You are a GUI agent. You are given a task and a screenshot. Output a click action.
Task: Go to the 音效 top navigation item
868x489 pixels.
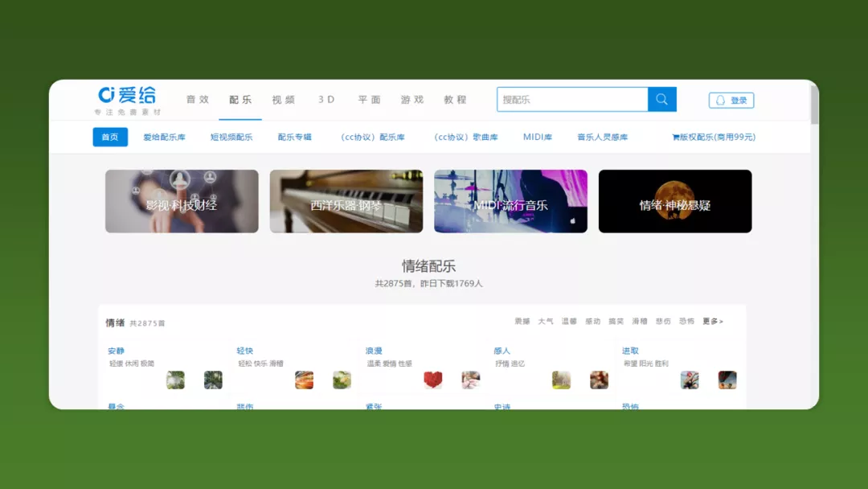click(198, 100)
